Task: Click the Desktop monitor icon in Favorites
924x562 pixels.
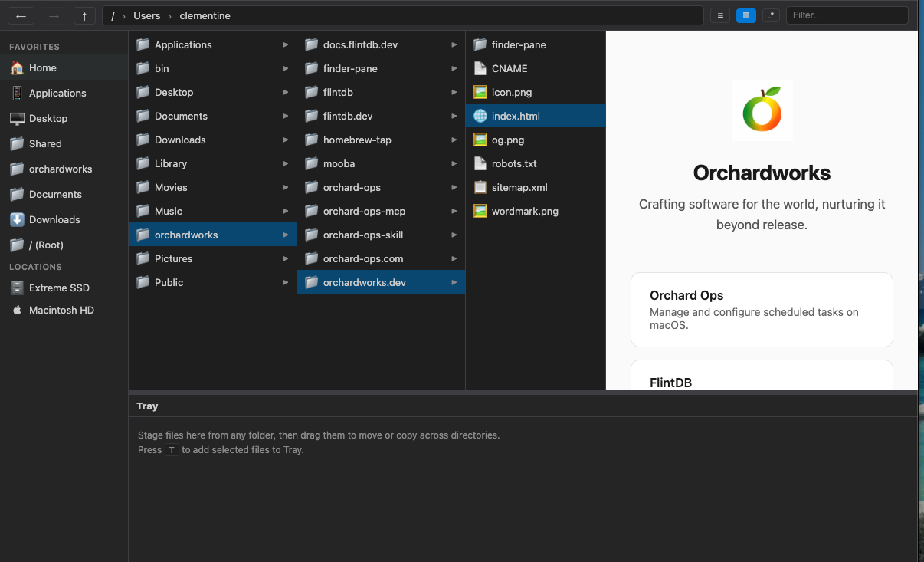Action: point(17,119)
